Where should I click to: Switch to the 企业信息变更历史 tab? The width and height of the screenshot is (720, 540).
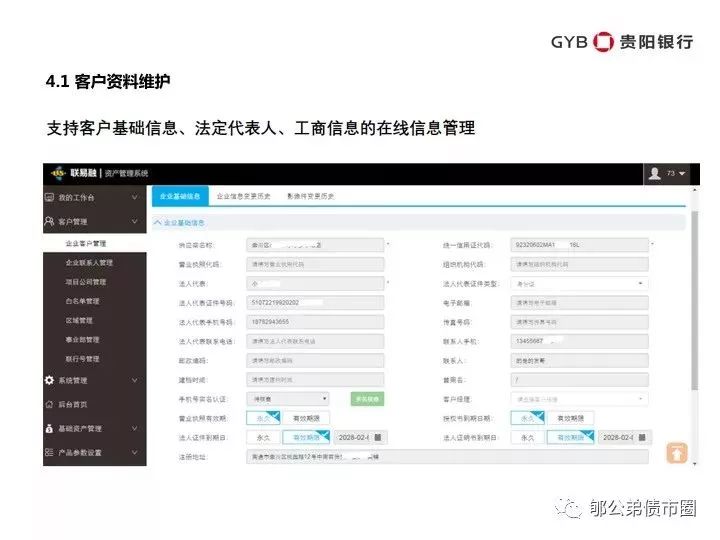click(243, 196)
